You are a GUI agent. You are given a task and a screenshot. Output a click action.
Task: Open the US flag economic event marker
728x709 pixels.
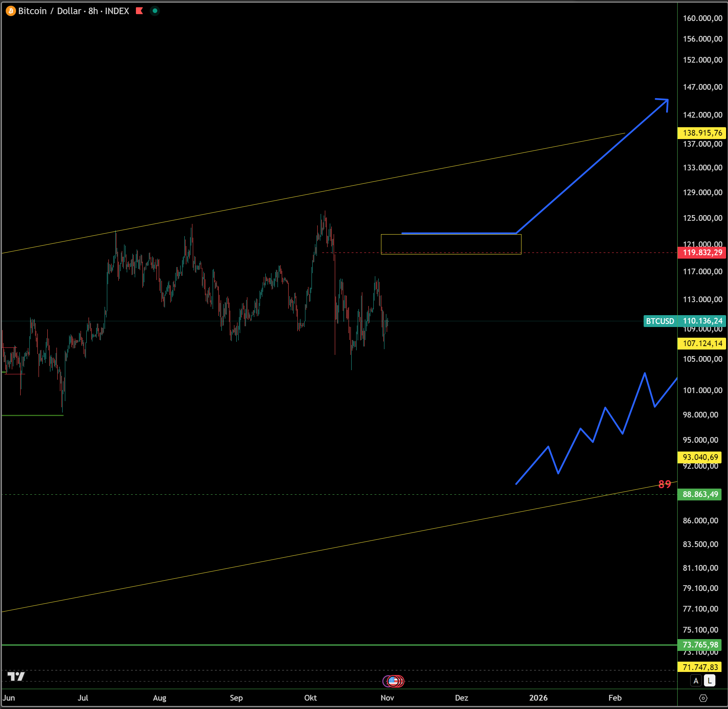coord(393,681)
